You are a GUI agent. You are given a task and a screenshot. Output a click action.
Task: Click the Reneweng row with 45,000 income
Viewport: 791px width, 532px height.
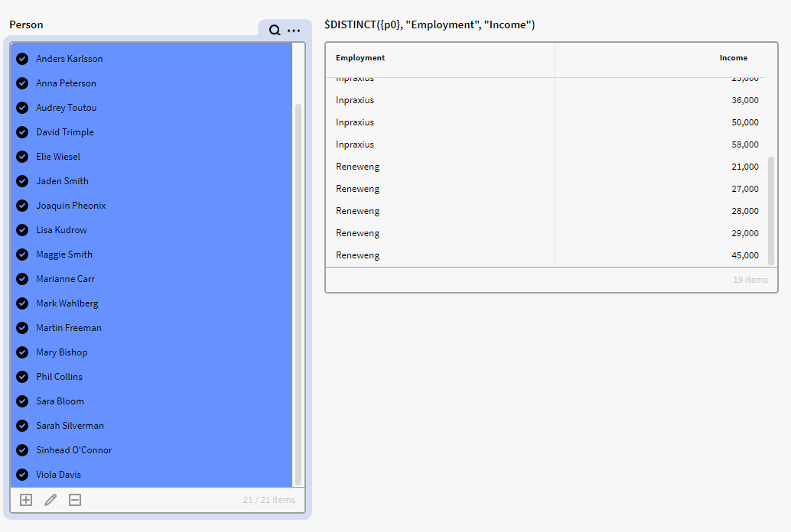tap(547, 255)
